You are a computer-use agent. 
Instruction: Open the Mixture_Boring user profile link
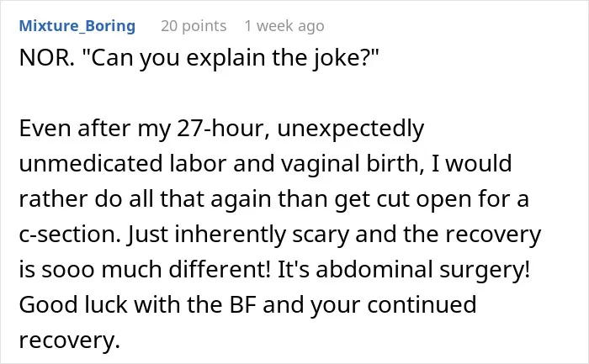click(x=77, y=26)
